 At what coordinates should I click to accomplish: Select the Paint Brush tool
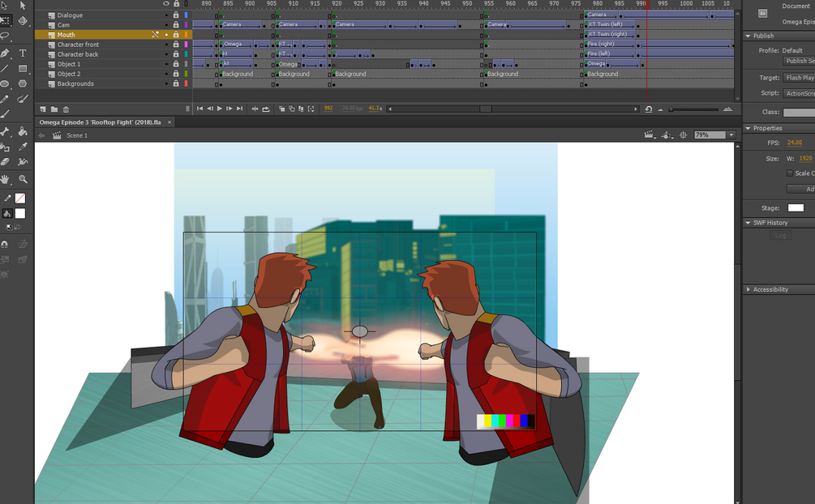click(x=23, y=99)
